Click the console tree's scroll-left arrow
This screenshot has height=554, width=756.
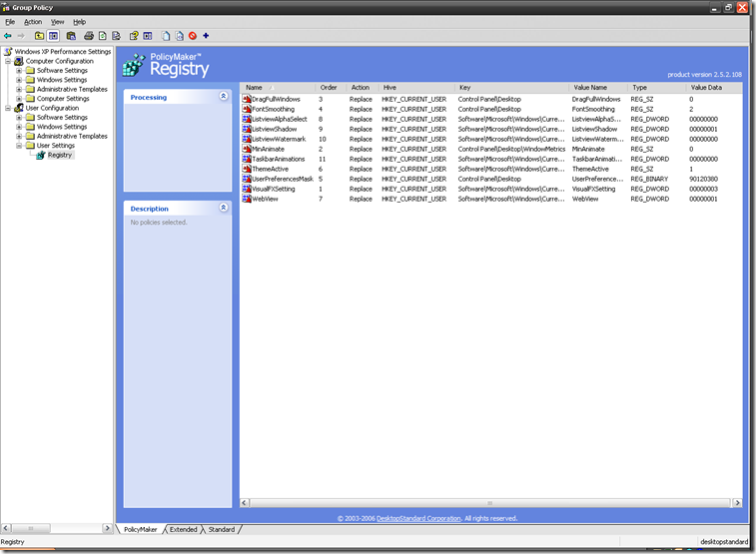tap(5, 528)
